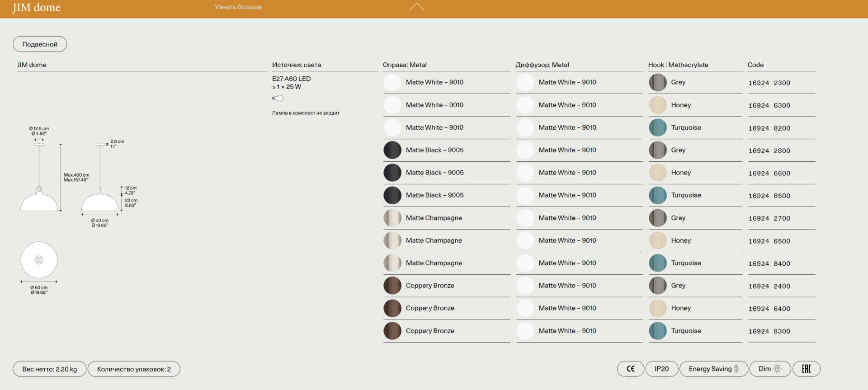Click the CE certification badge
868x390 pixels.
click(630, 369)
